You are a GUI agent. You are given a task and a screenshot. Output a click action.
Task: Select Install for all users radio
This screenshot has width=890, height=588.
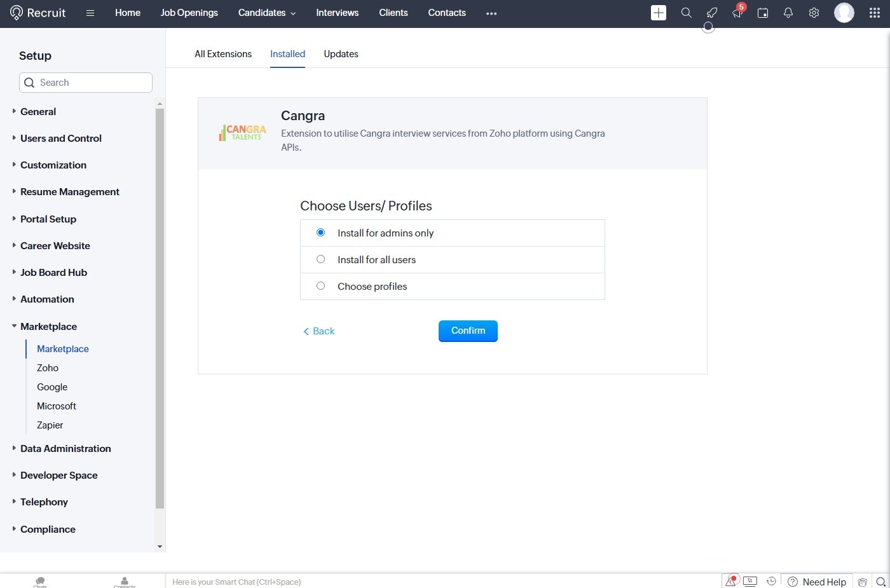[x=320, y=259]
